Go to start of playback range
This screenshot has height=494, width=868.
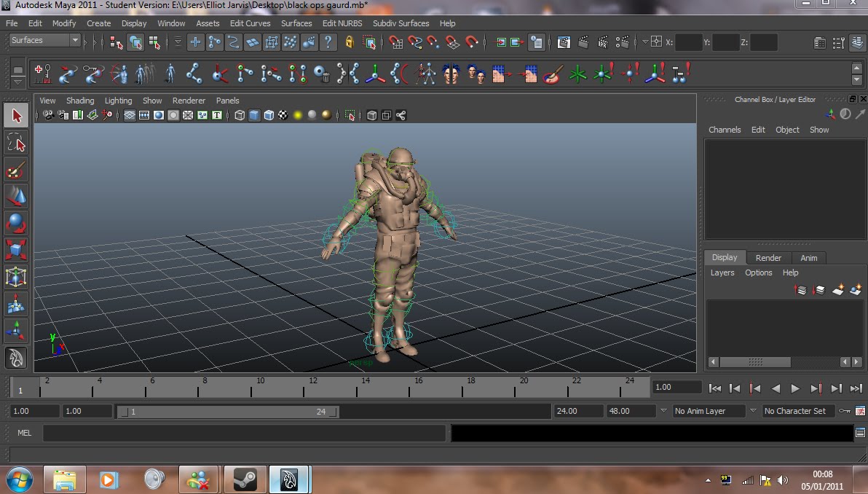pyautogui.click(x=714, y=389)
